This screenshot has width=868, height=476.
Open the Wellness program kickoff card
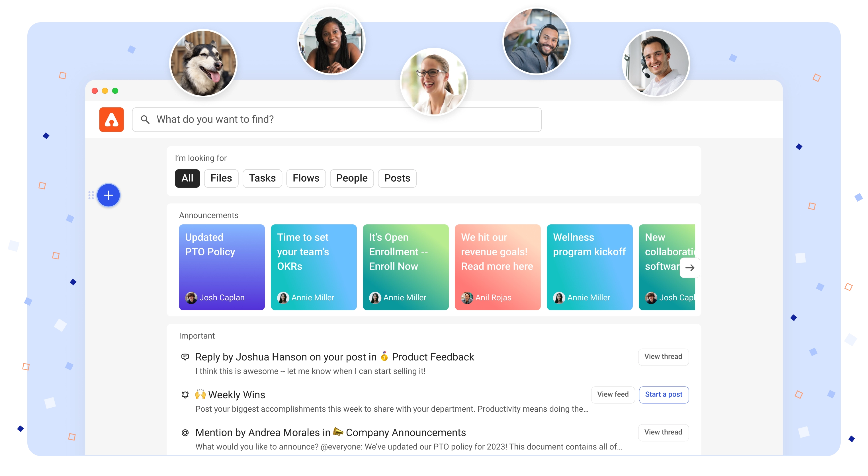[589, 267]
